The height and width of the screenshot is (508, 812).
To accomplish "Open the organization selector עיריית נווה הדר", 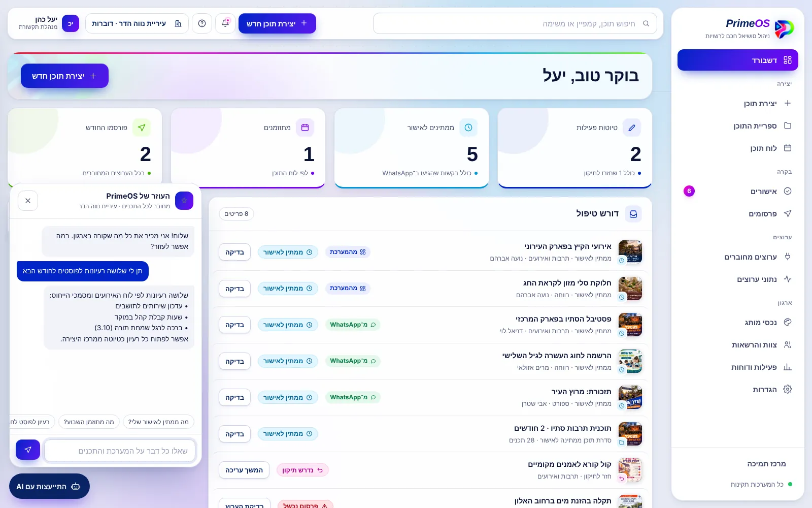I will click(x=137, y=23).
